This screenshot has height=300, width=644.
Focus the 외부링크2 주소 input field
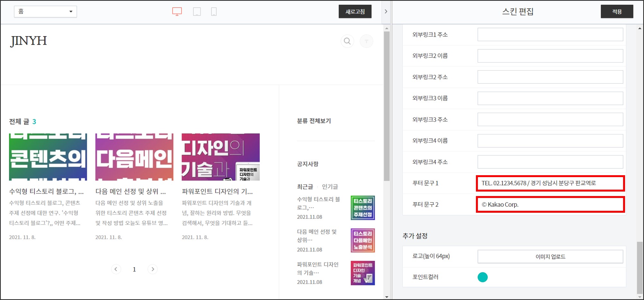tap(550, 77)
